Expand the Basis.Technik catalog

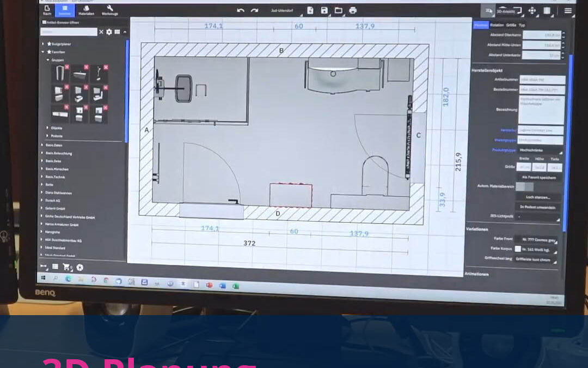42,177
